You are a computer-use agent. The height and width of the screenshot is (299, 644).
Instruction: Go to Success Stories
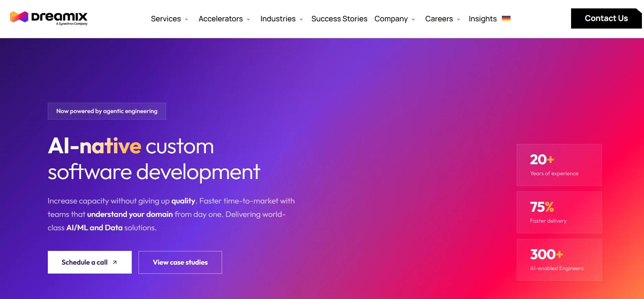(x=339, y=19)
